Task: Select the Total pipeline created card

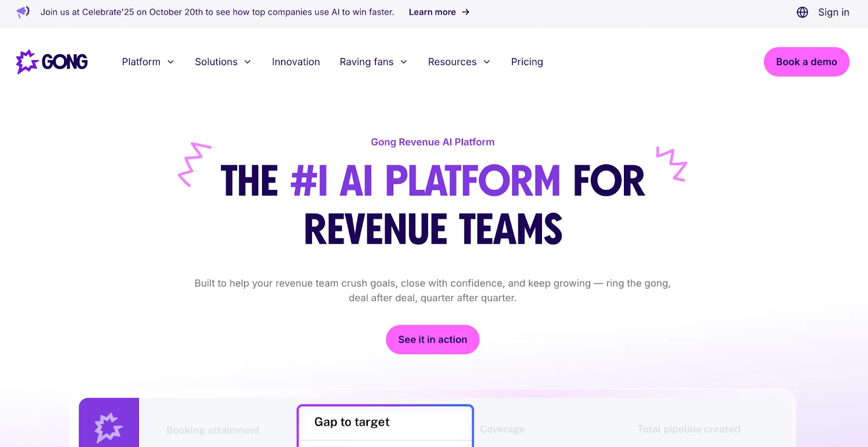Action: coord(688,429)
